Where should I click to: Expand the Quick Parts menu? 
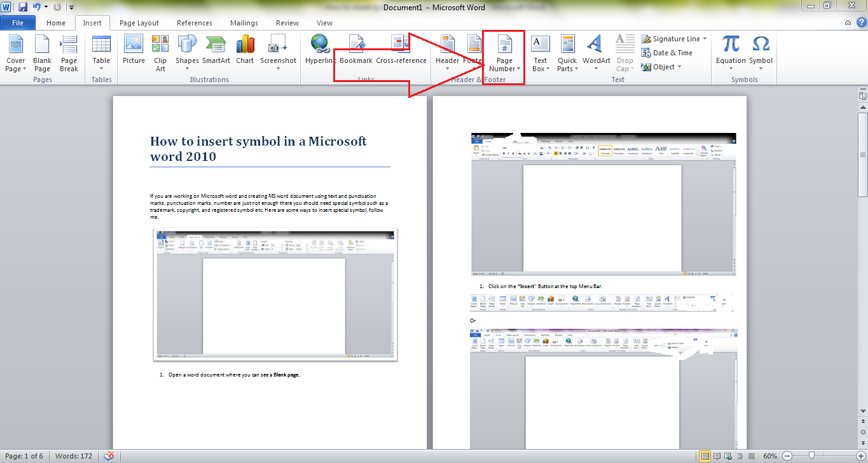[567, 52]
